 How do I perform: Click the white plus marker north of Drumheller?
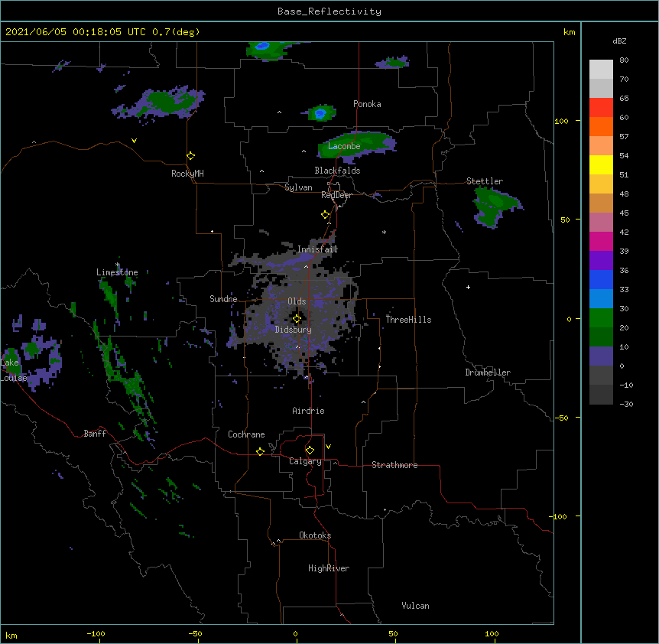468,287
